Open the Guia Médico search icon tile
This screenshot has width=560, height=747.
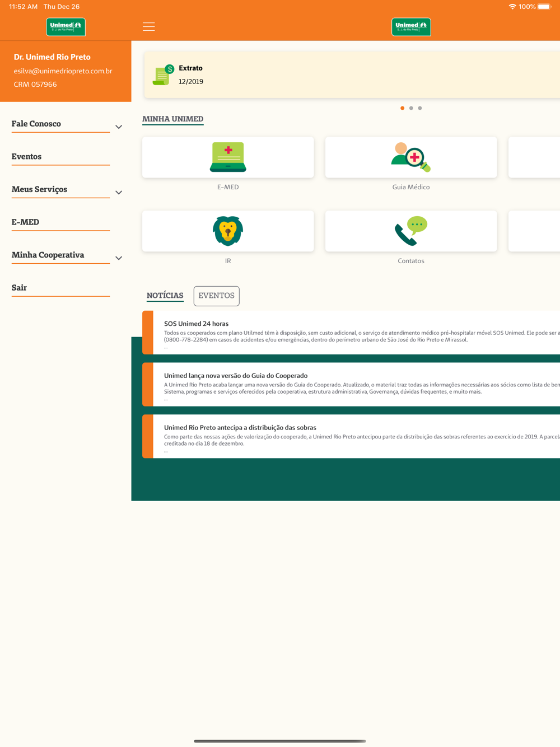click(x=411, y=157)
